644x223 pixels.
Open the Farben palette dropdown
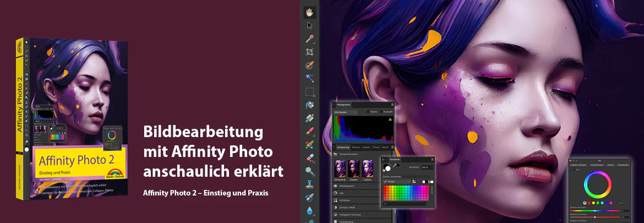click(396, 182)
